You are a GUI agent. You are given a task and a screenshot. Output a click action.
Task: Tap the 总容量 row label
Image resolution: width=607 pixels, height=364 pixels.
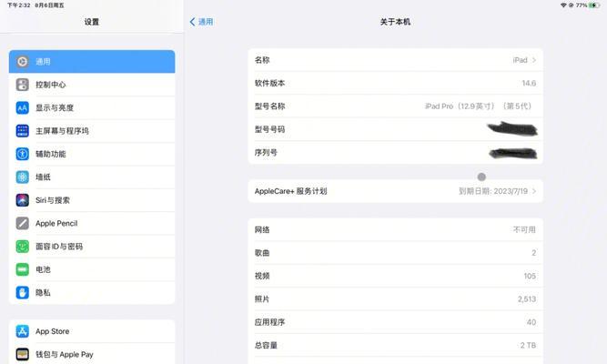266,345
